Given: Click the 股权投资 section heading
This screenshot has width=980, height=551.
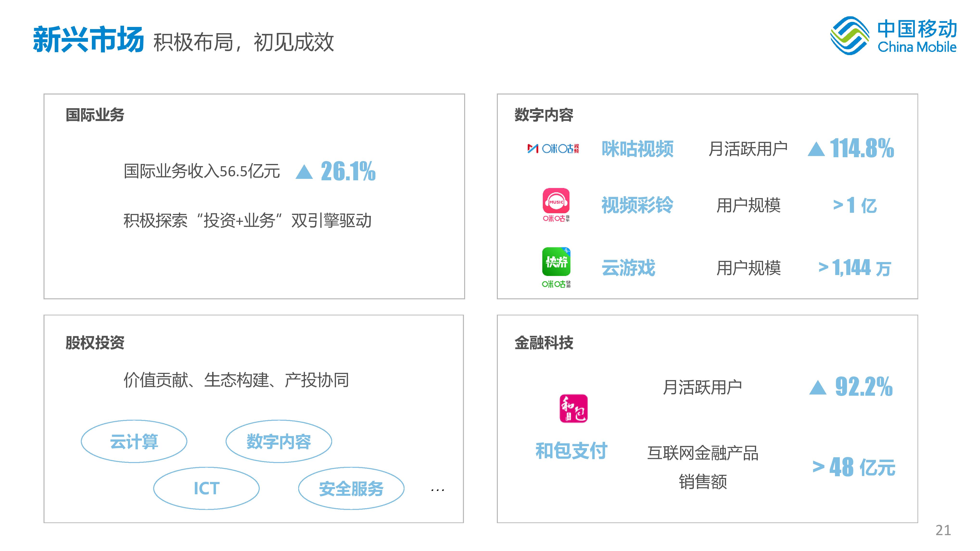Looking at the screenshot, I should point(95,342).
